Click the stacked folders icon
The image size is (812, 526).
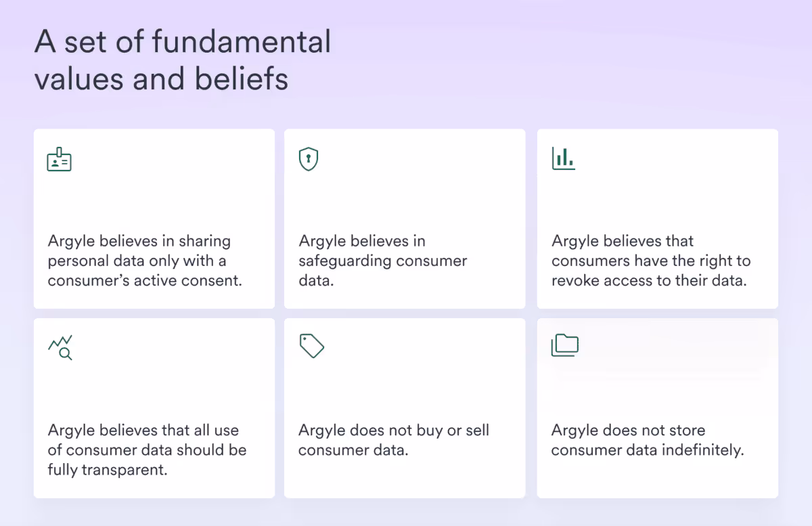pyautogui.click(x=565, y=345)
